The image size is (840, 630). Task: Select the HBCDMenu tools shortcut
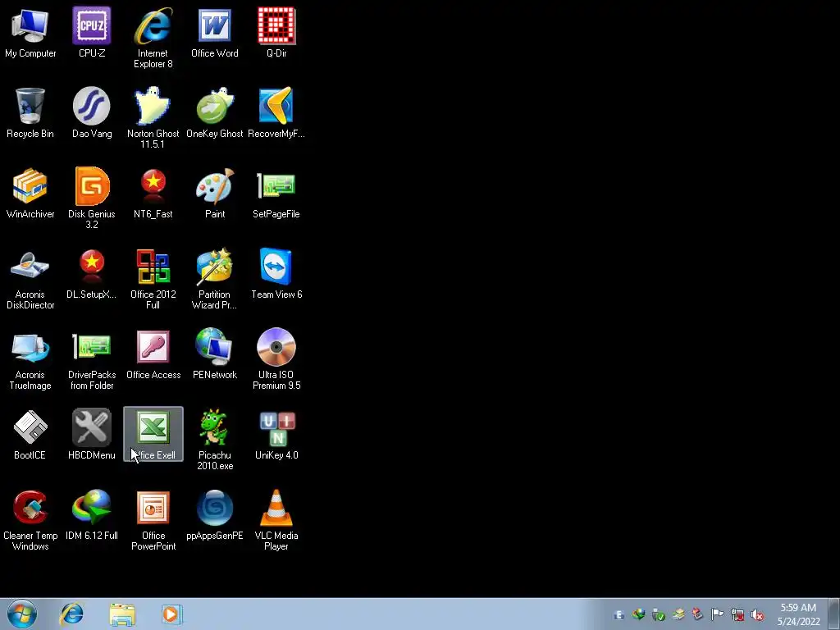pyautogui.click(x=92, y=434)
